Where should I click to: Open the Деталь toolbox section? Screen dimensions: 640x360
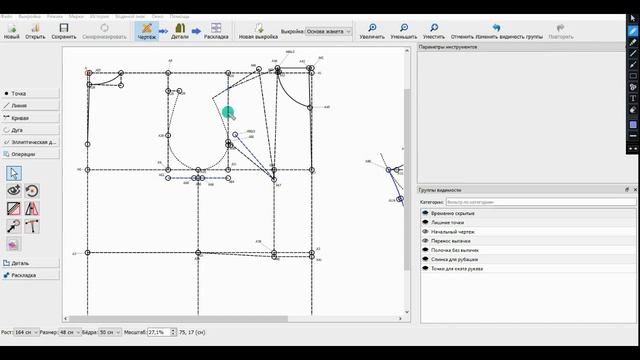30,263
